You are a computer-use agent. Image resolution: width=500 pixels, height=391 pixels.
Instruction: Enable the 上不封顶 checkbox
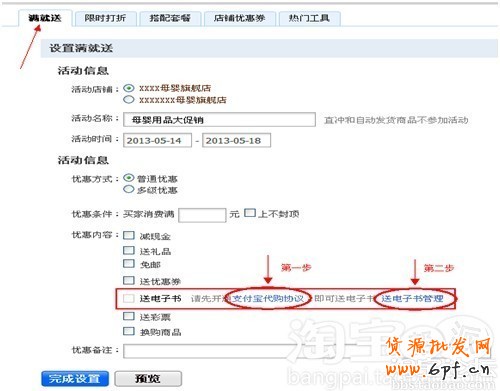click(250, 213)
